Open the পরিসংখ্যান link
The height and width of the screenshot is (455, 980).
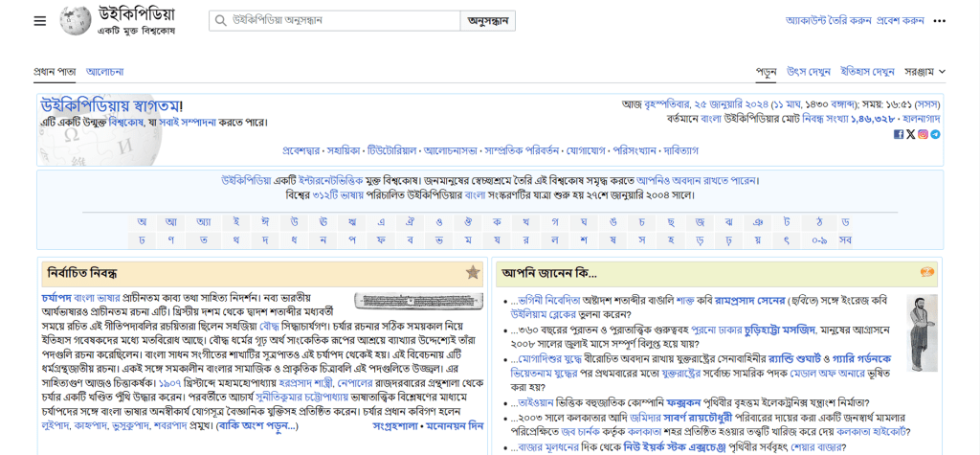(x=635, y=150)
